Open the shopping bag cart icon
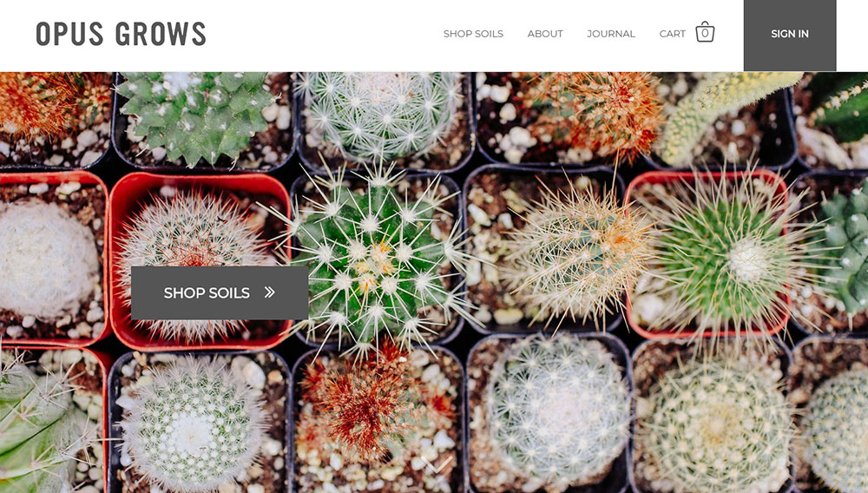 coord(705,32)
